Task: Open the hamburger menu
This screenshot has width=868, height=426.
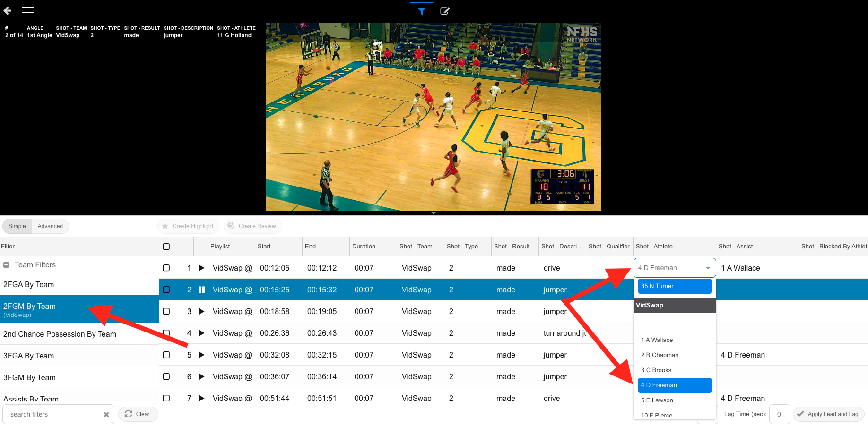Action: pos(28,10)
